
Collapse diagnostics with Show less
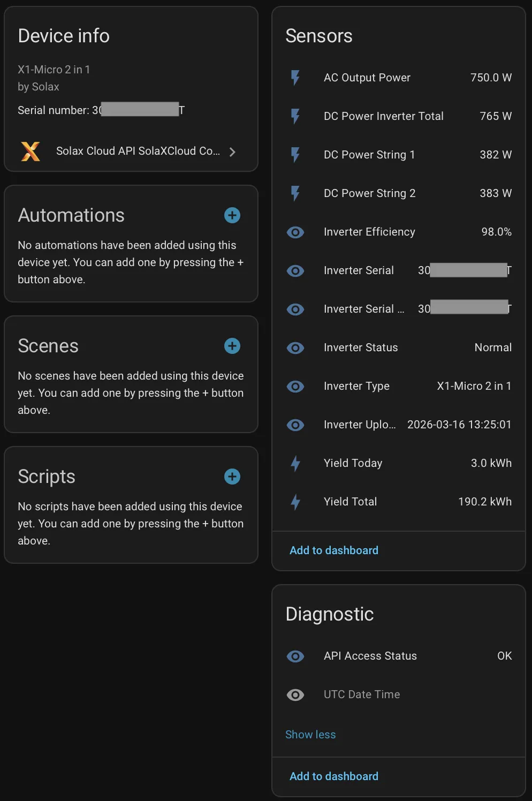coord(310,735)
